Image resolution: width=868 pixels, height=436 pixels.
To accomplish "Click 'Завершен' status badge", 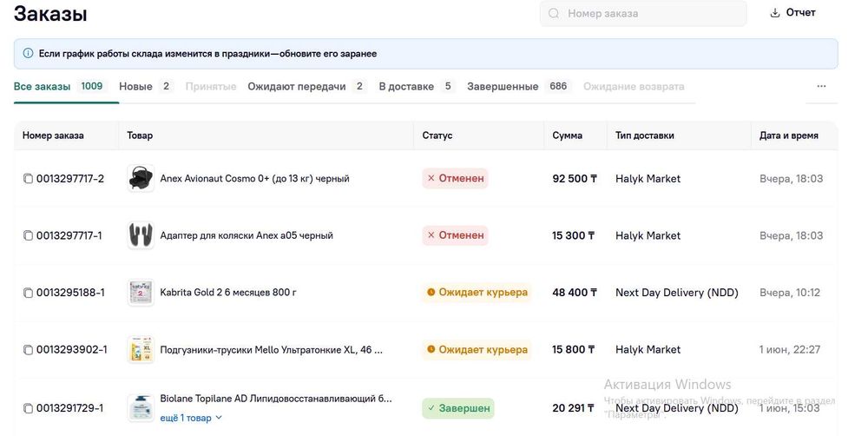I will point(457,408).
